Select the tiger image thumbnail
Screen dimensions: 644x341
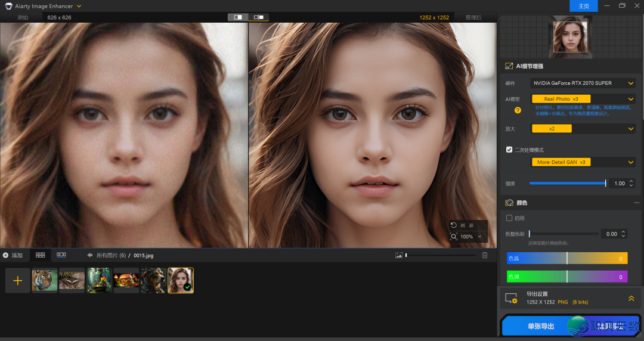click(45, 280)
